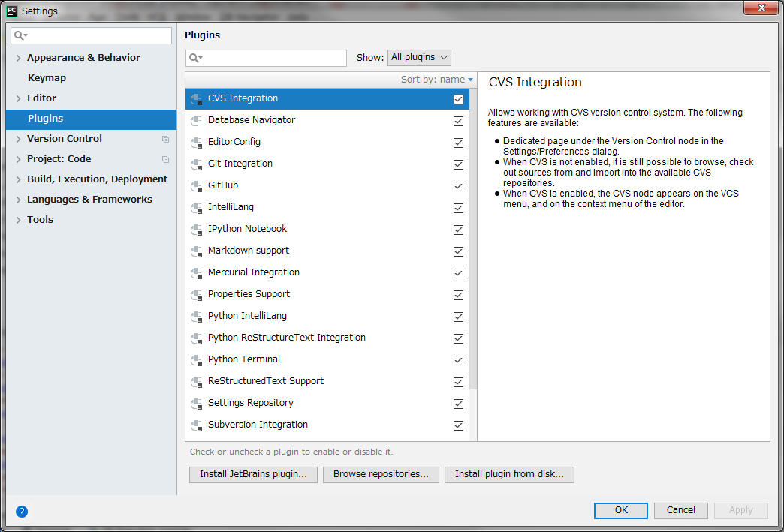Select Keymap in the settings tree
This screenshot has width=784, height=532.
pyautogui.click(x=91, y=78)
